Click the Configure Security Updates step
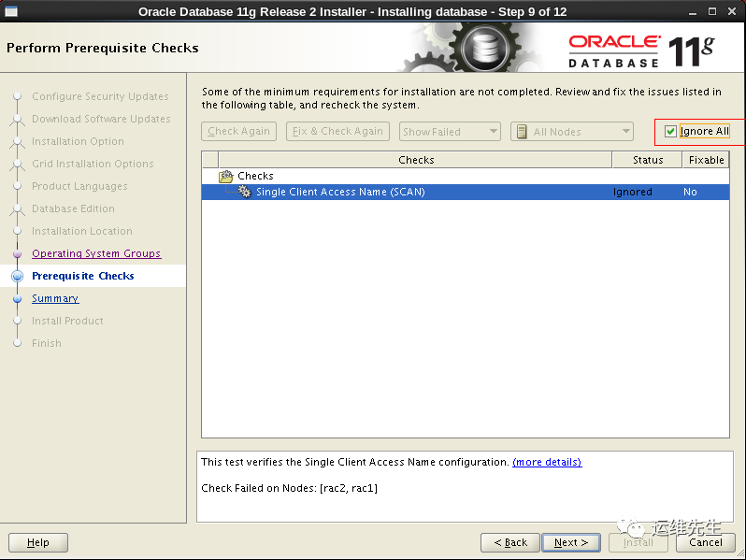The height and width of the screenshot is (560, 746). pyautogui.click(x=100, y=96)
